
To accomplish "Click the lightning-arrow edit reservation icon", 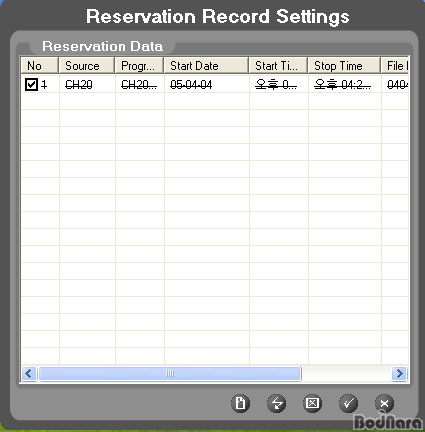I will tap(276, 403).
